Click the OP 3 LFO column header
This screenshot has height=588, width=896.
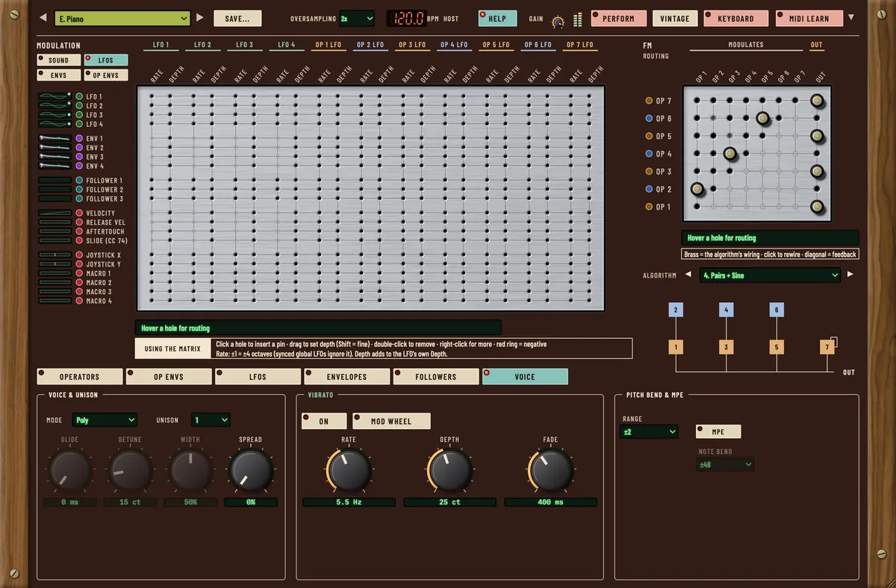(412, 46)
